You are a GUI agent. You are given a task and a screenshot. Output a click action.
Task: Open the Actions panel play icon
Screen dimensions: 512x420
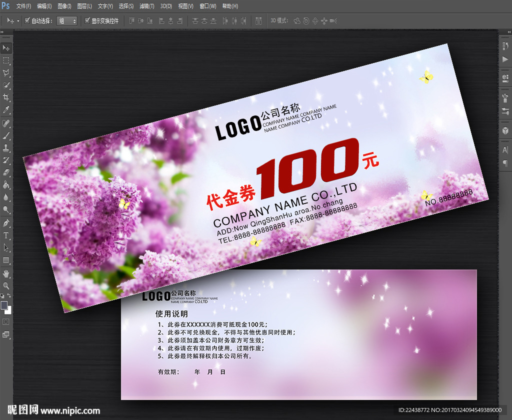tap(505, 59)
